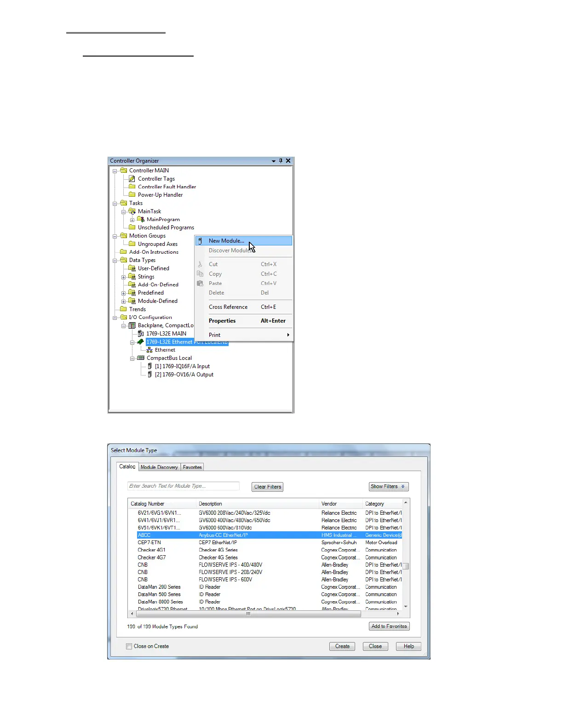Open the Show Filters dropdown

(388, 487)
